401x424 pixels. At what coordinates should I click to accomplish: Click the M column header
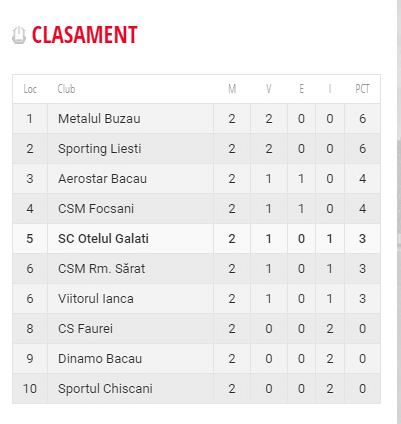coord(232,89)
